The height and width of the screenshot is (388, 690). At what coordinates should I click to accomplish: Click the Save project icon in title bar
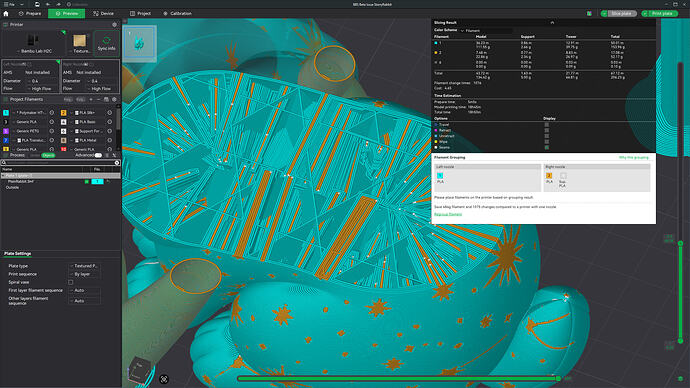coord(37,4)
